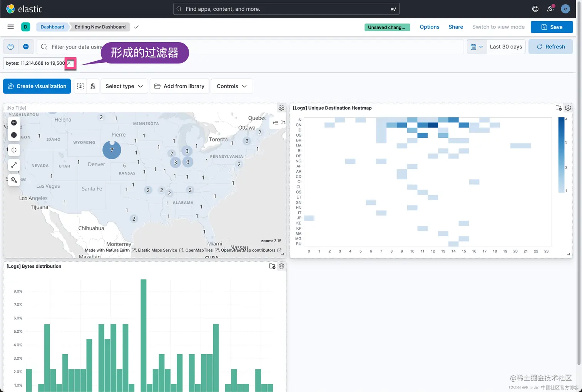
Task: Remove the bytes range filter
Action: pyautogui.click(x=69, y=63)
